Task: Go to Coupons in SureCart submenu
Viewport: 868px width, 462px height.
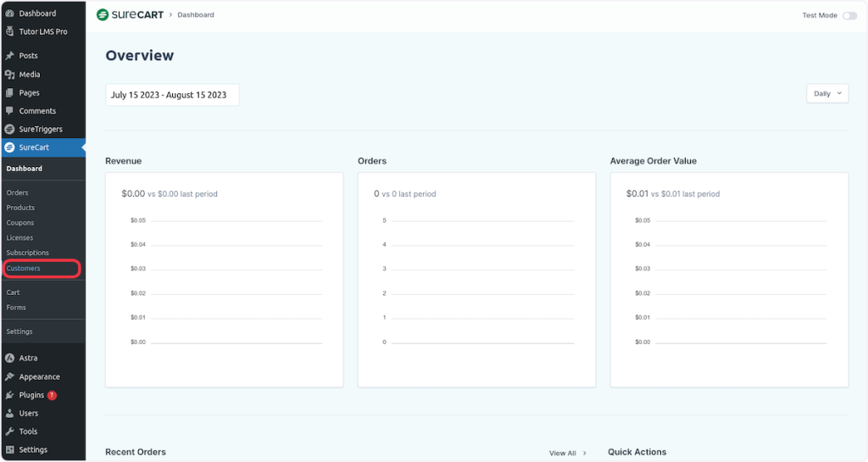Action: [20, 223]
